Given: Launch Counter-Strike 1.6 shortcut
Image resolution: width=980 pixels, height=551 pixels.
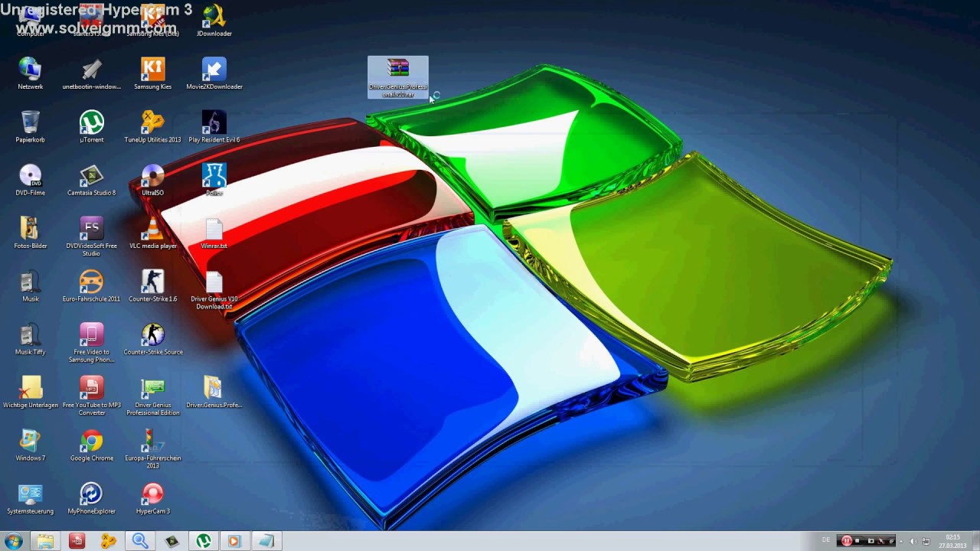Looking at the screenshot, I should coord(153,286).
